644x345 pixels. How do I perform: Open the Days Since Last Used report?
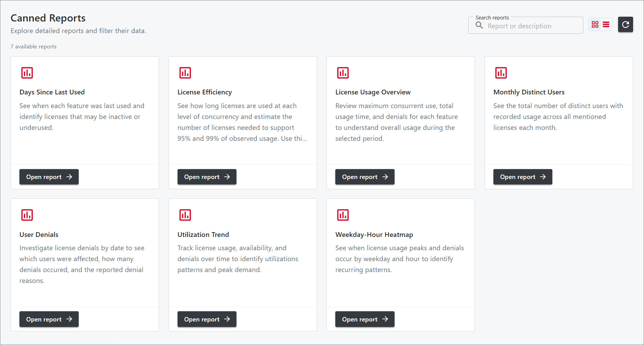tap(49, 177)
